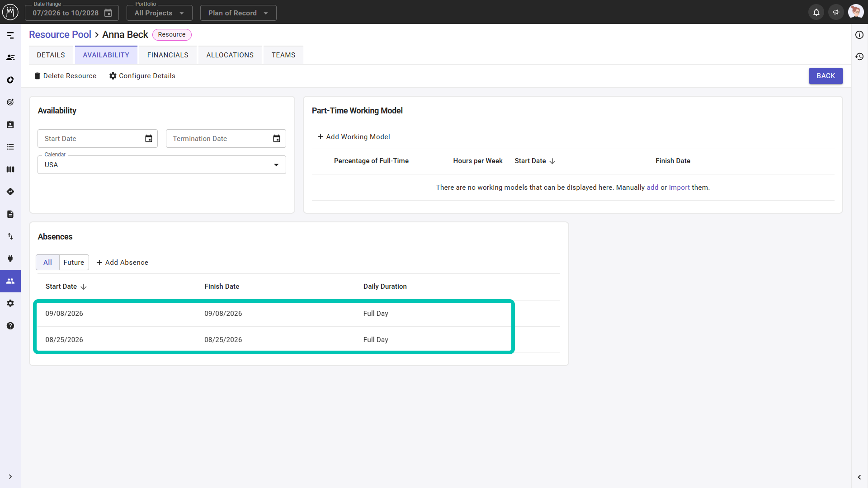The image size is (868, 488).
Task: Select the Future absences filter toggle
Action: coord(74,263)
